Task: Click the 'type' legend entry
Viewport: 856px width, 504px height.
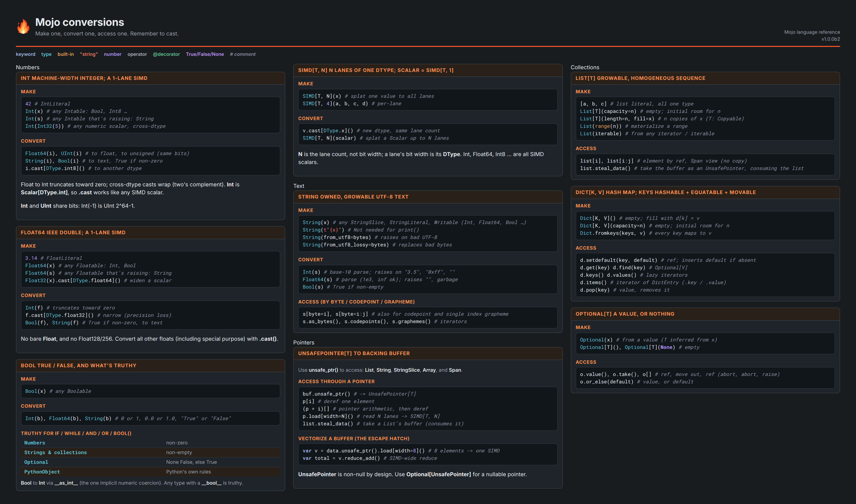Action: [x=46, y=54]
